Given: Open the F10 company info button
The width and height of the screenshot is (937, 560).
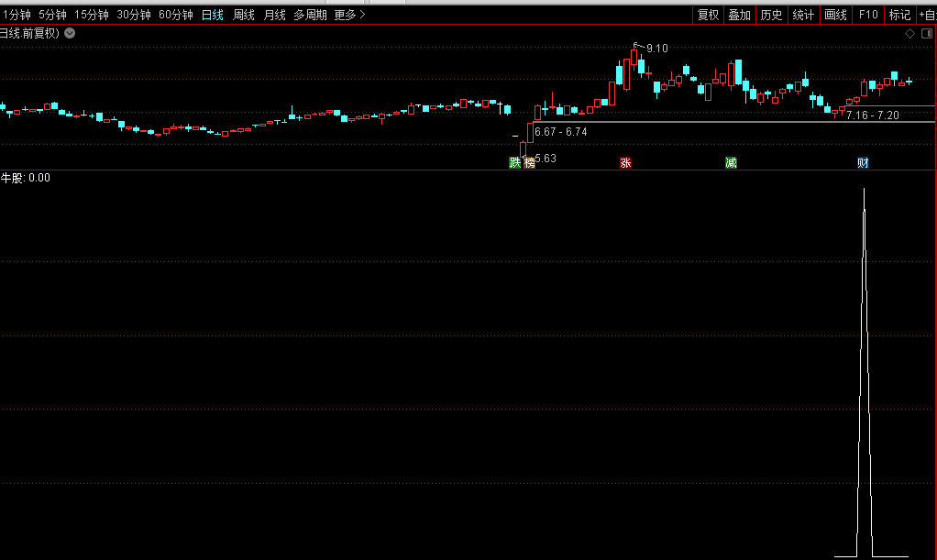Looking at the screenshot, I should (x=867, y=15).
